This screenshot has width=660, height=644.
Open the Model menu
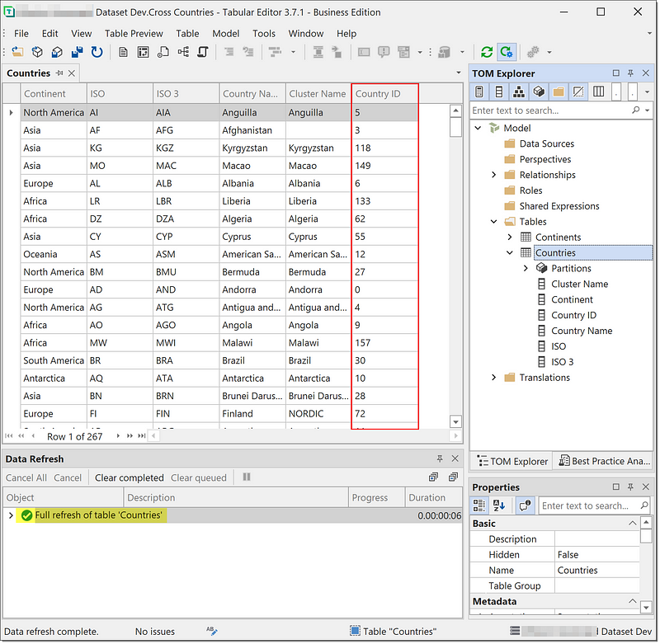(x=225, y=33)
